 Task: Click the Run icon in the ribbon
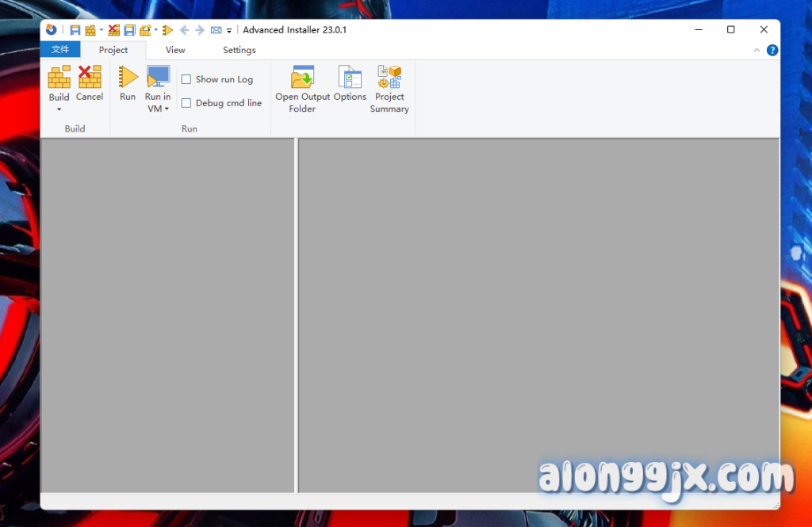128,78
